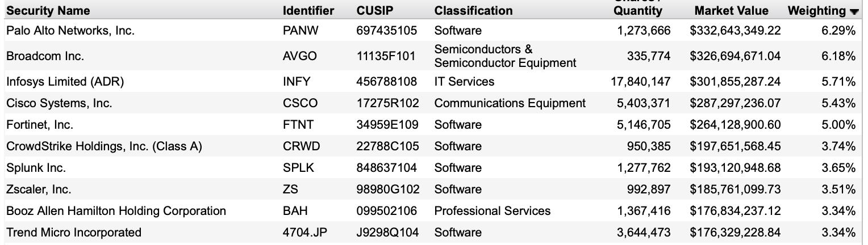Screen dimensions: 868x245
Task: Click the 4704.JP identifier cell
Action: pyautogui.click(x=305, y=233)
